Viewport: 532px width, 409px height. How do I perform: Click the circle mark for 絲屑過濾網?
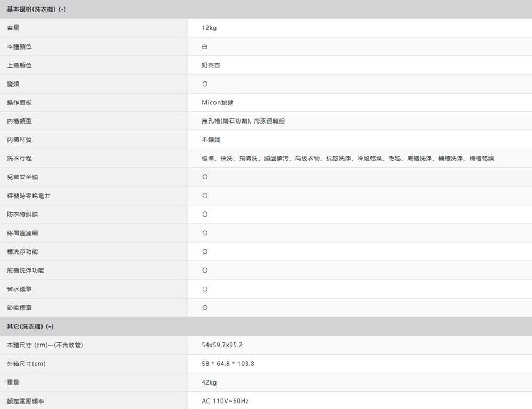pos(205,233)
